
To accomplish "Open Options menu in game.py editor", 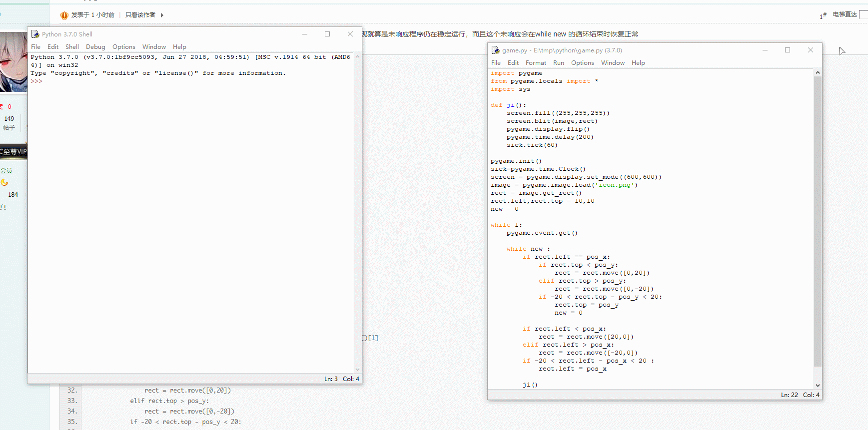I will click(582, 62).
